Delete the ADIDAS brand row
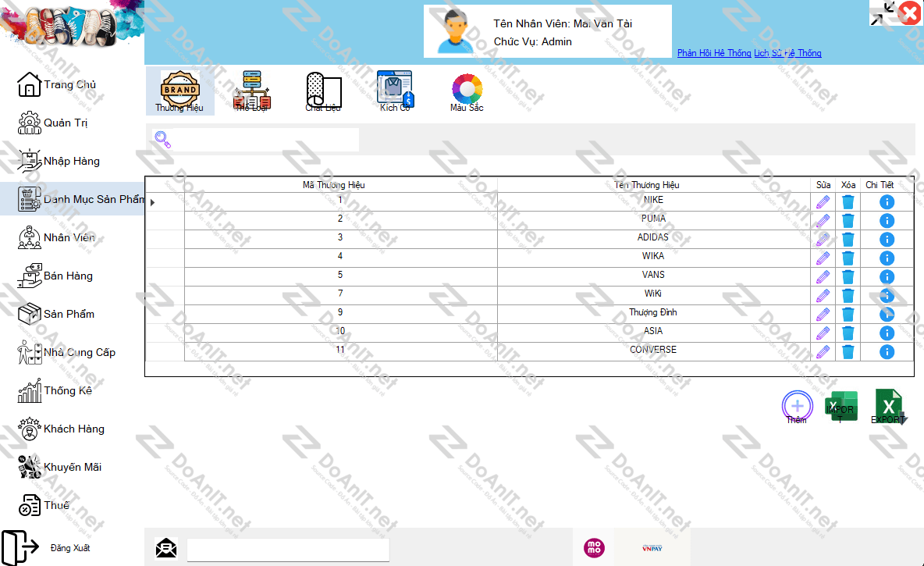The width and height of the screenshot is (924, 566). [x=848, y=240]
